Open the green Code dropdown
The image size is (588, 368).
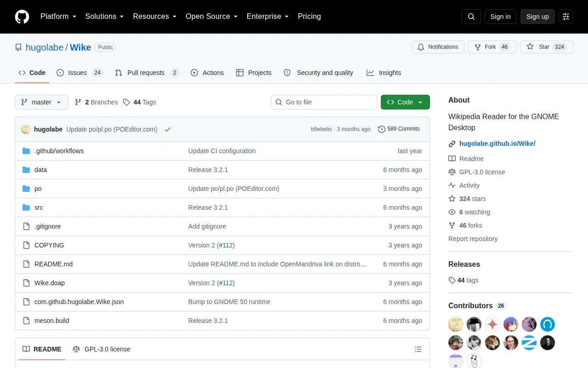(405, 102)
